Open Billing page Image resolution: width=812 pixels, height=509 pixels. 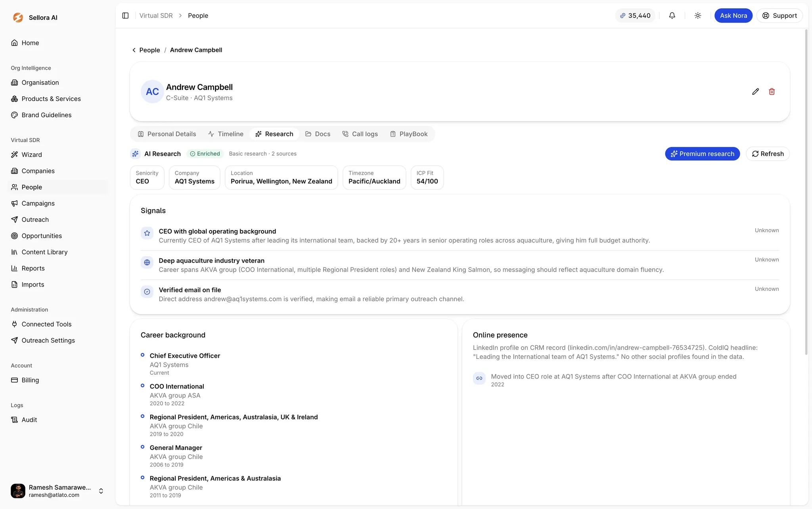click(x=57, y=380)
